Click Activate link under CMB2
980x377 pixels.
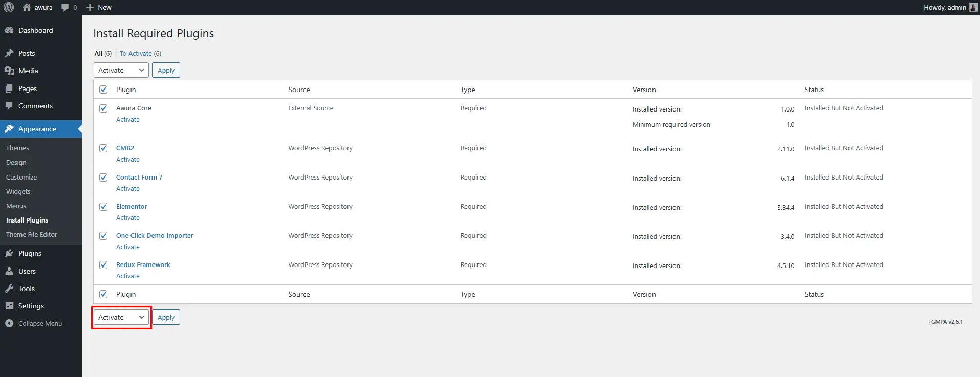pyautogui.click(x=128, y=159)
